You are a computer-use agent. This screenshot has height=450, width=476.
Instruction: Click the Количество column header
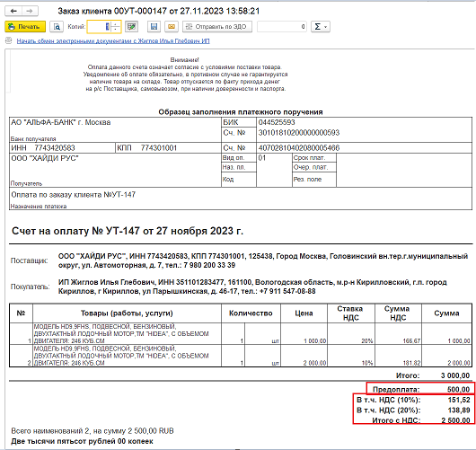pyautogui.click(x=251, y=313)
